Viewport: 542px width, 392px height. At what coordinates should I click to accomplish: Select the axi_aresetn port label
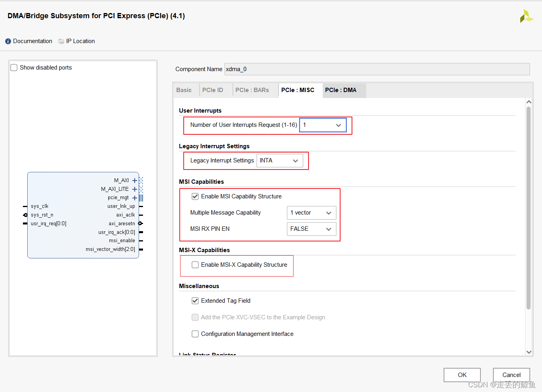point(122,224)
